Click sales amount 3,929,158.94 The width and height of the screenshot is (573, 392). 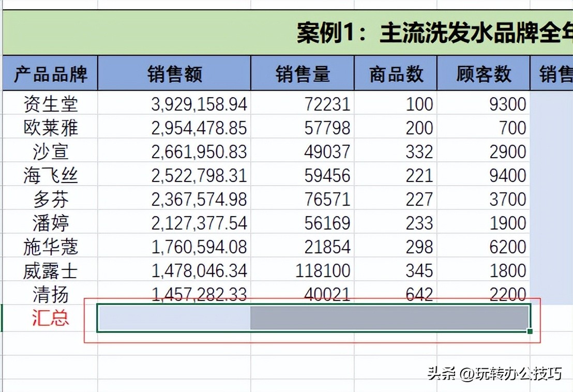tap(174, 103)
